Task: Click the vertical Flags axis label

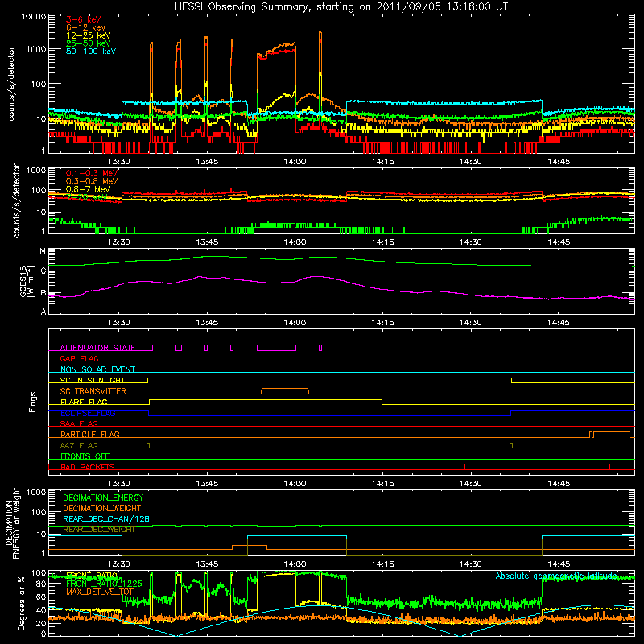Action: tap(33, 402)
